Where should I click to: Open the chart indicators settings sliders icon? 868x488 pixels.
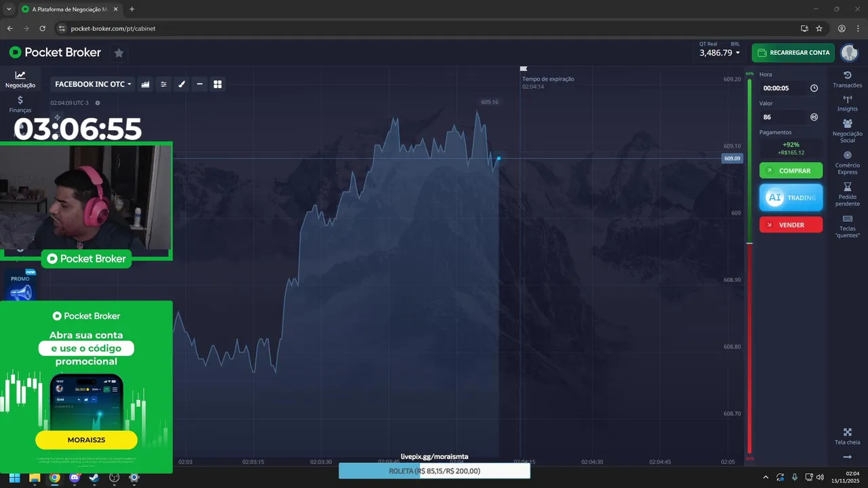(163, 84)
